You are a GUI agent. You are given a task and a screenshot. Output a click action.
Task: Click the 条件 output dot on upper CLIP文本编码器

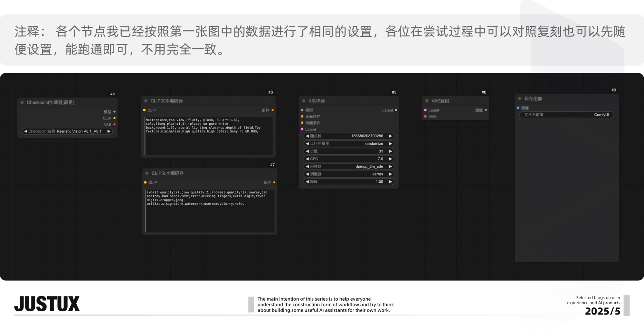pos(273,110)
